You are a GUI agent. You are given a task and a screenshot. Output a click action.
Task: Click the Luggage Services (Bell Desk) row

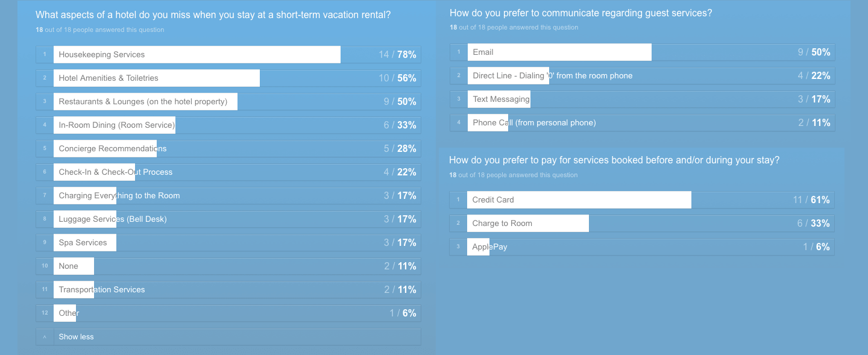click(x=228, y=219)
